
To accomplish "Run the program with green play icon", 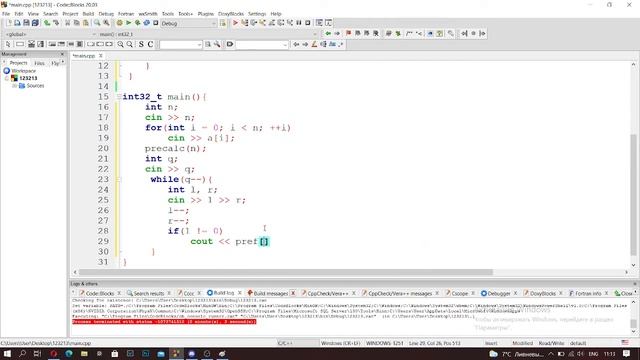I will pyautogui.click(x=129, y=23).
